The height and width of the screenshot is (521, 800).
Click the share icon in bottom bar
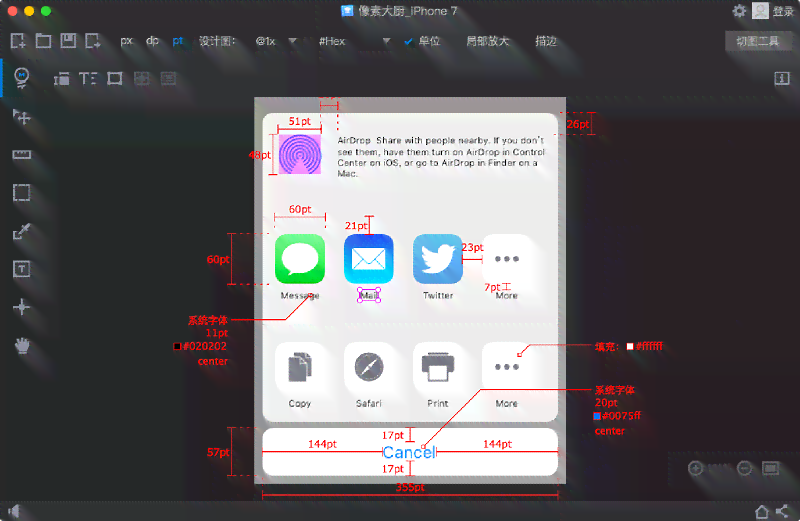click(x=782, y=511)
